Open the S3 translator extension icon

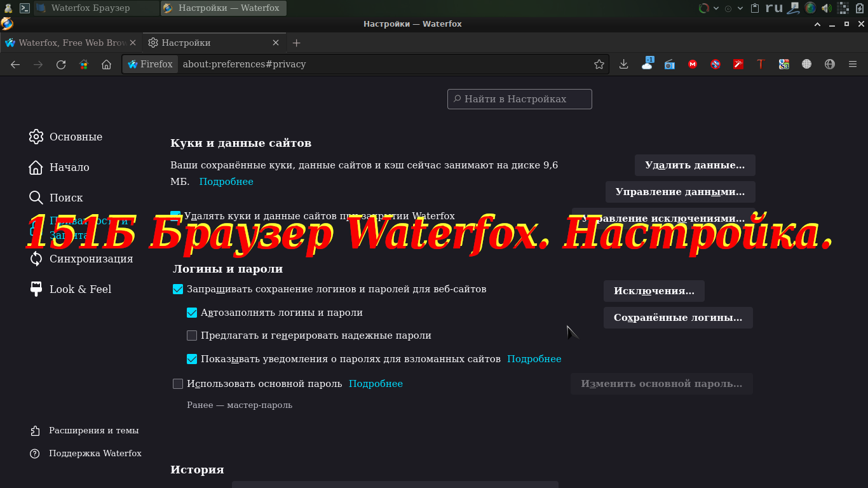[784, 64]
